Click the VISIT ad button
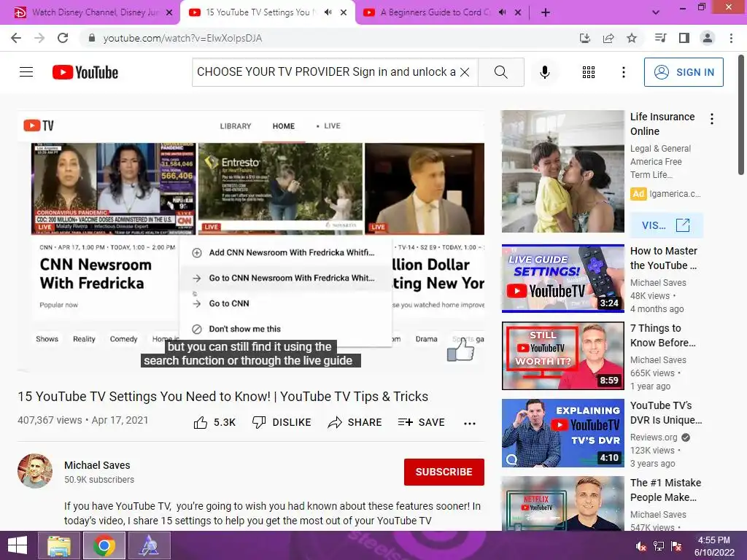 tap(666, 225)
